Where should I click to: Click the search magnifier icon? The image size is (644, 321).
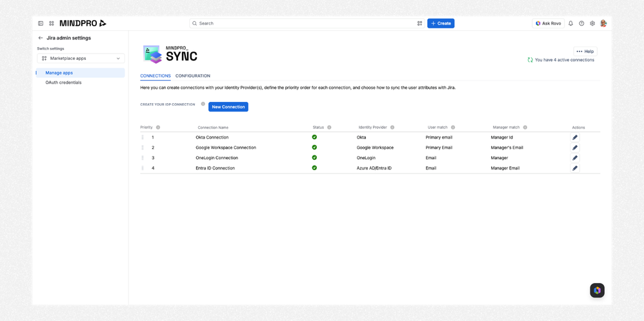[x=195, y=23]
